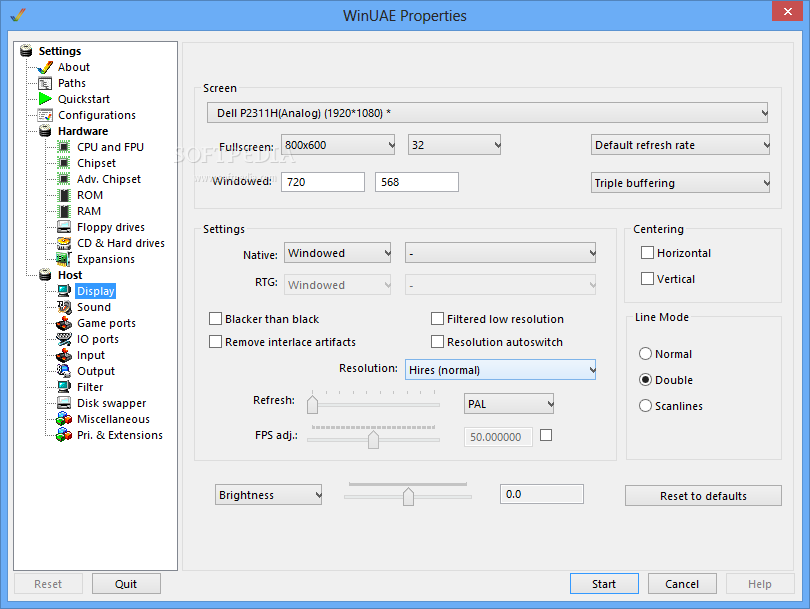This screenshot has width=810, height=609.
Task: Click the CD & Hard drives icon
Action: pos(64,243)
